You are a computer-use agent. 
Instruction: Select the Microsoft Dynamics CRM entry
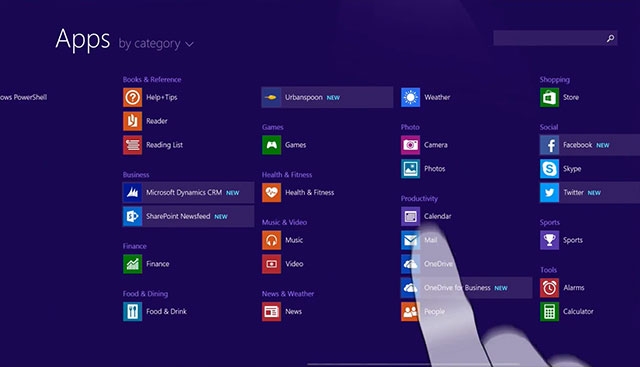pyautogui.click(x=188, y=193)
